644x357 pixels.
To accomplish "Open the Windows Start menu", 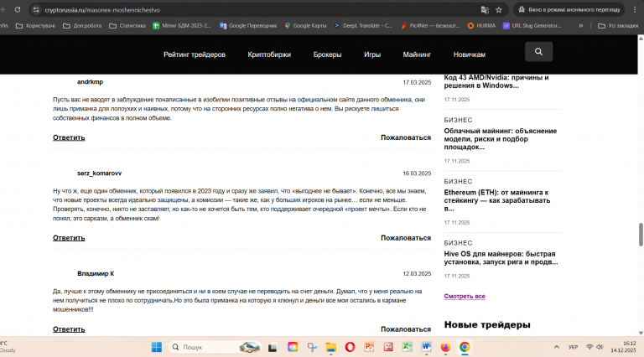I will point(157,347).
